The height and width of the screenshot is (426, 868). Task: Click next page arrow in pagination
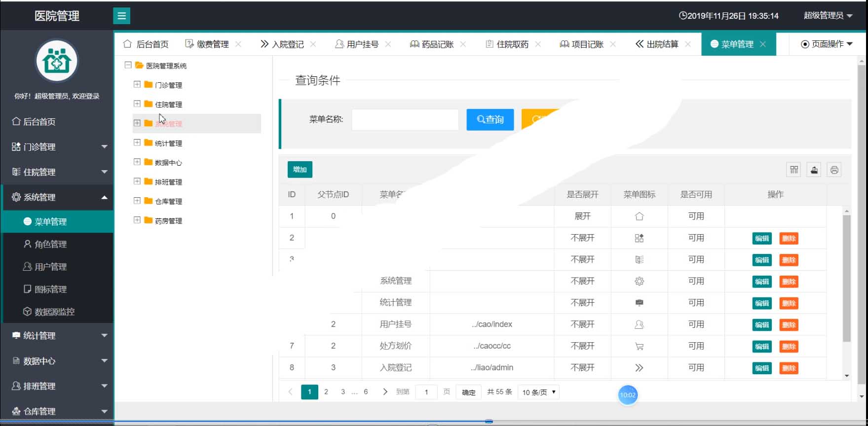click(385, 392)
